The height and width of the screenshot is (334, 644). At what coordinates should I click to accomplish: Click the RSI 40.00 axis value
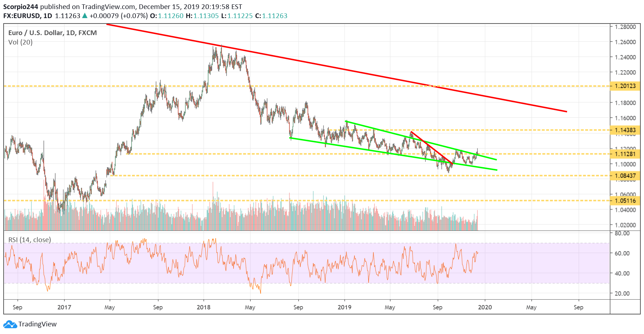622,274
